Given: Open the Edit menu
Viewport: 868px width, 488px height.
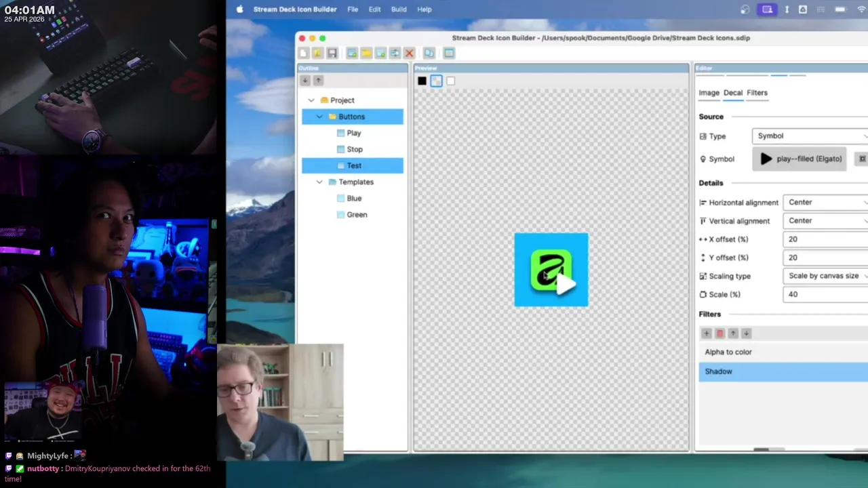Looking at the screenshot, I should pos(374,9).
